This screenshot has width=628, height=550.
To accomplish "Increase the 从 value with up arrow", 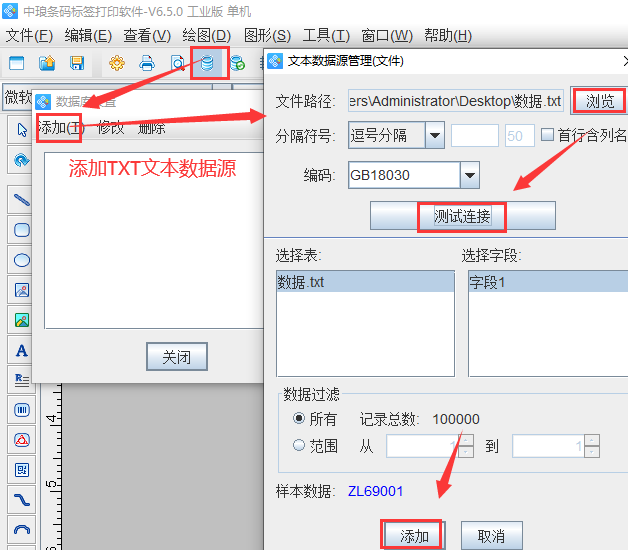I will [x=466, y=440].
